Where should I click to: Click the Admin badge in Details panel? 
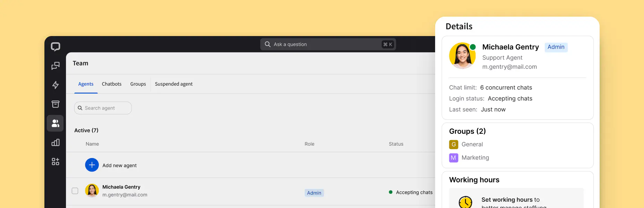pyautogui.click(x=556, y=47)
